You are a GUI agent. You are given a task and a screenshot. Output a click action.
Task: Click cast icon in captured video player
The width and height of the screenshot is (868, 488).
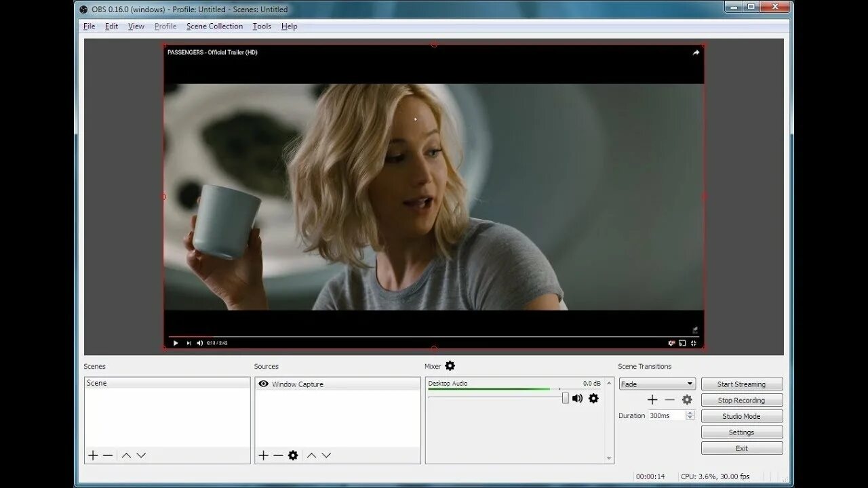pos(682,343)
